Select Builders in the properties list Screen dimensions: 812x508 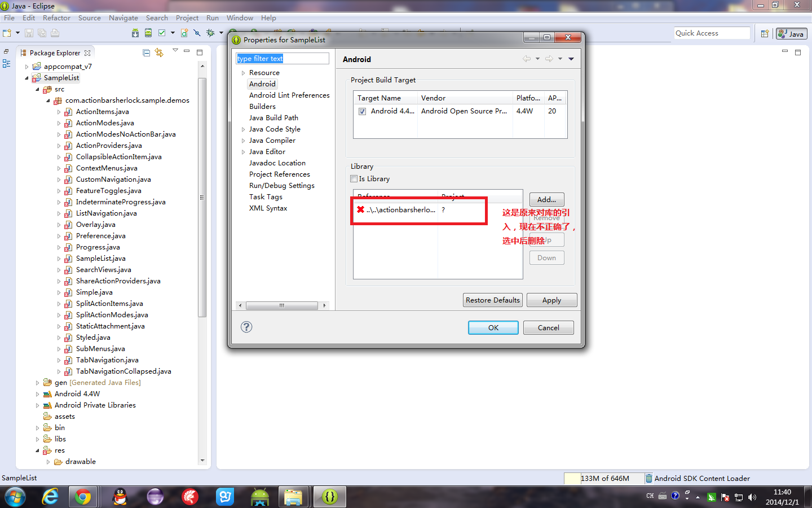[x=262, y=107]
